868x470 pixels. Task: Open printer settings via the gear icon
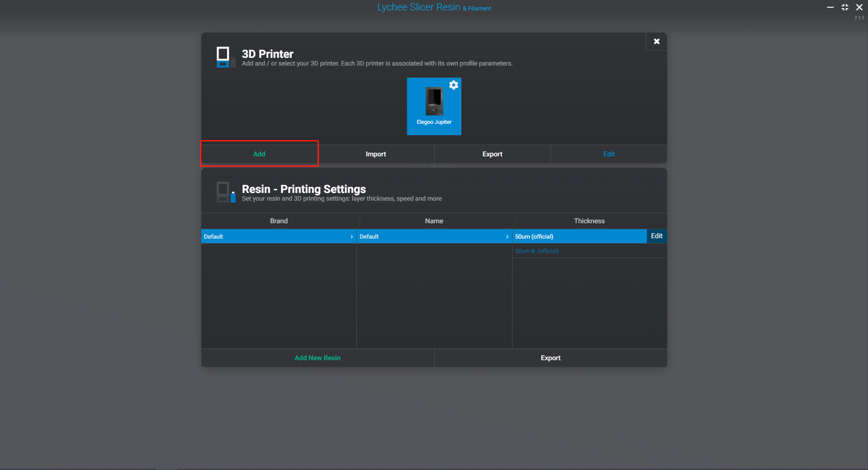[454, 85]
